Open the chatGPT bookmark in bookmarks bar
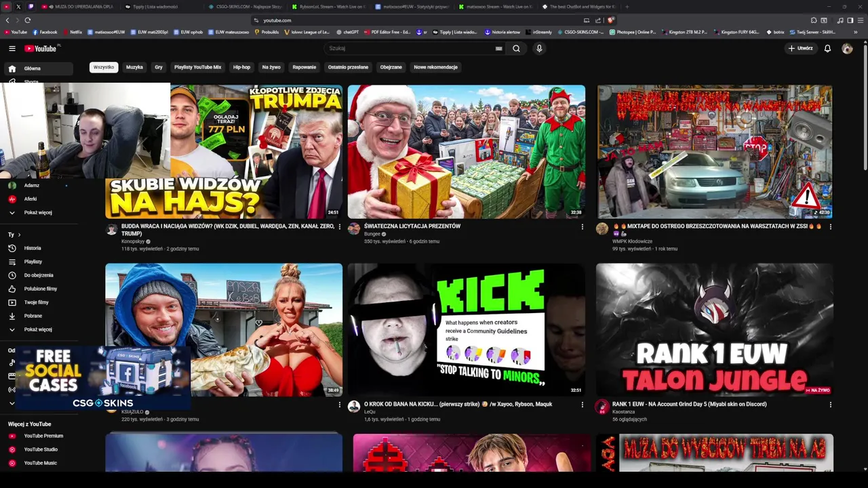Viewport: 868px width, 488px height. point(348,32)
